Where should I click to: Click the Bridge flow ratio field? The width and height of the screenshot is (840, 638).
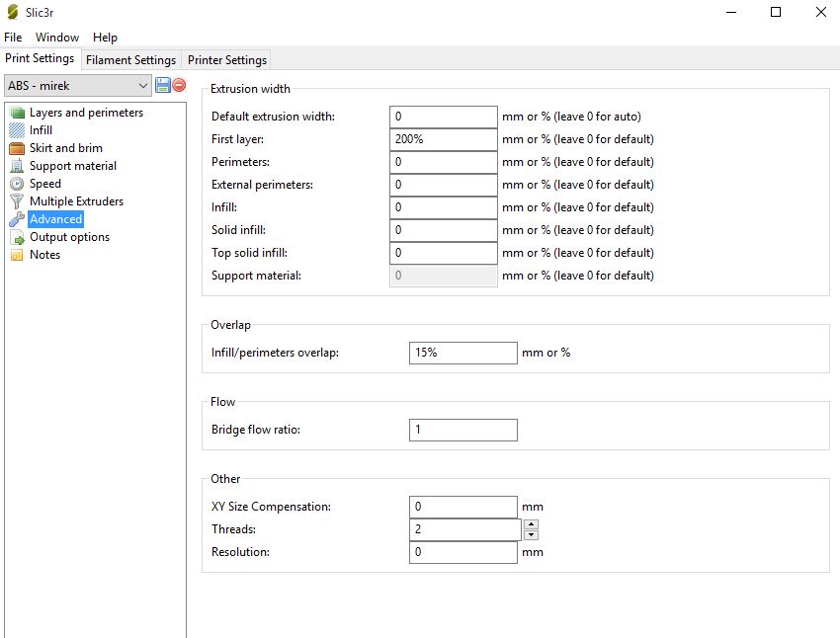462,430
